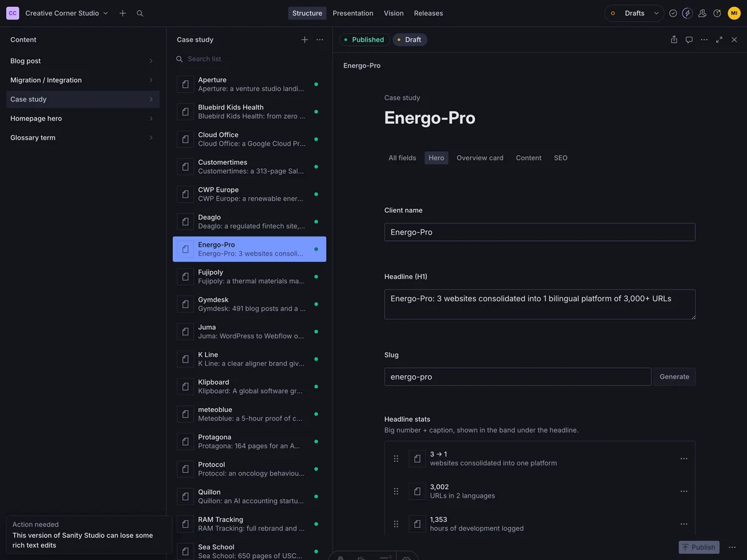Select the Energo-Pro list entry
This screenshot has height=560, width=747.
click(x=249, y=249)
